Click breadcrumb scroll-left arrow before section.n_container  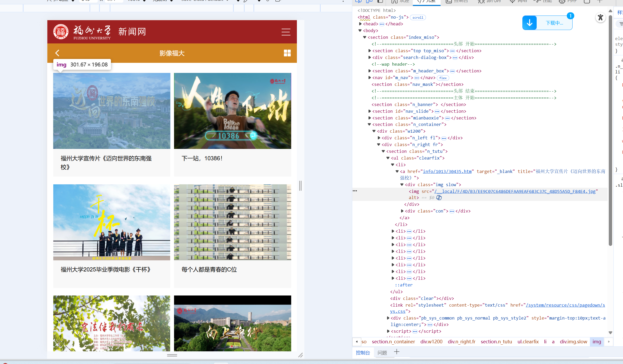(x=357, y=342)
